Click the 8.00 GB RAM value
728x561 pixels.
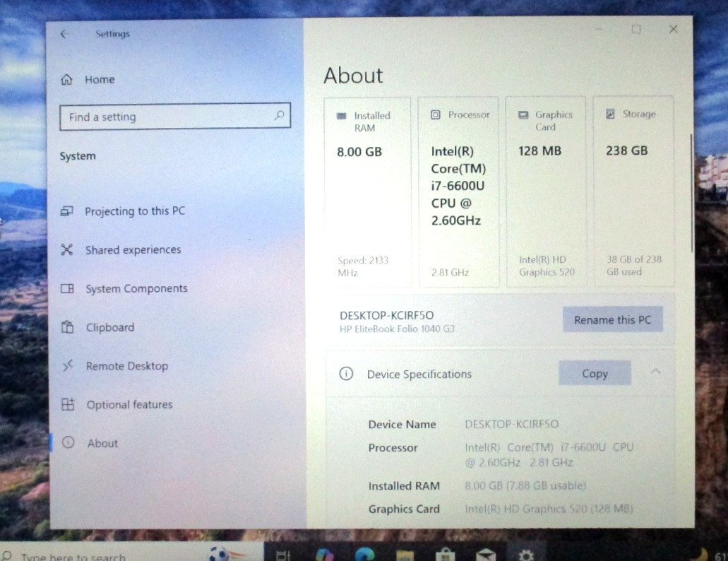tap(359, 152)
